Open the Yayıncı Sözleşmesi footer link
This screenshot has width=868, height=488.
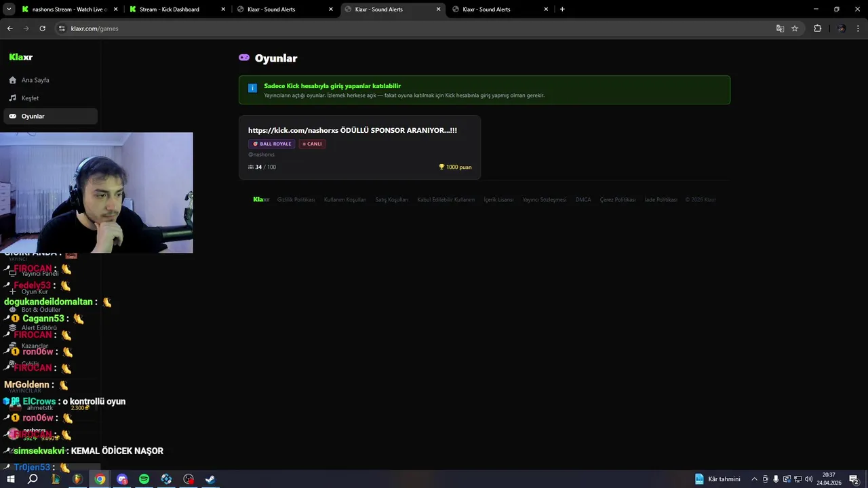coord(544,200)
